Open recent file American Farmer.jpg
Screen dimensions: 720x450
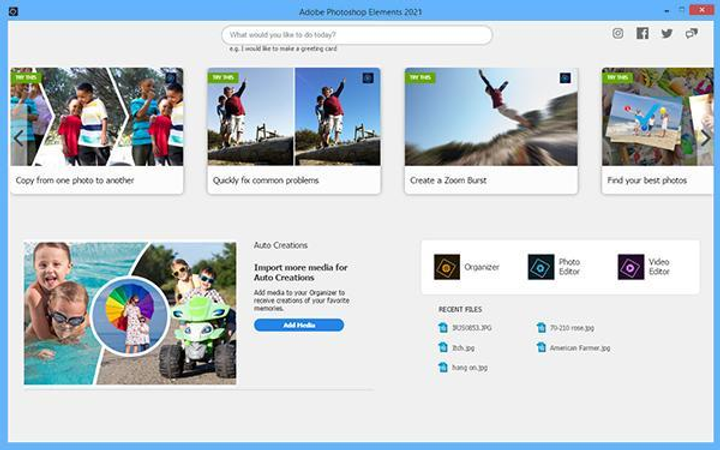pyautogui.click(x=580, y=348)
